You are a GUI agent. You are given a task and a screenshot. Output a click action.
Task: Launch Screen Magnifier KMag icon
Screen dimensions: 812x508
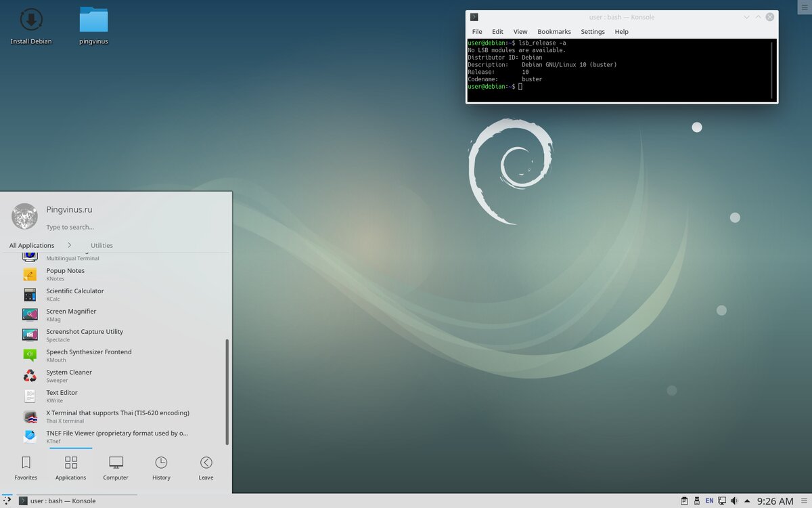(30, 315)
